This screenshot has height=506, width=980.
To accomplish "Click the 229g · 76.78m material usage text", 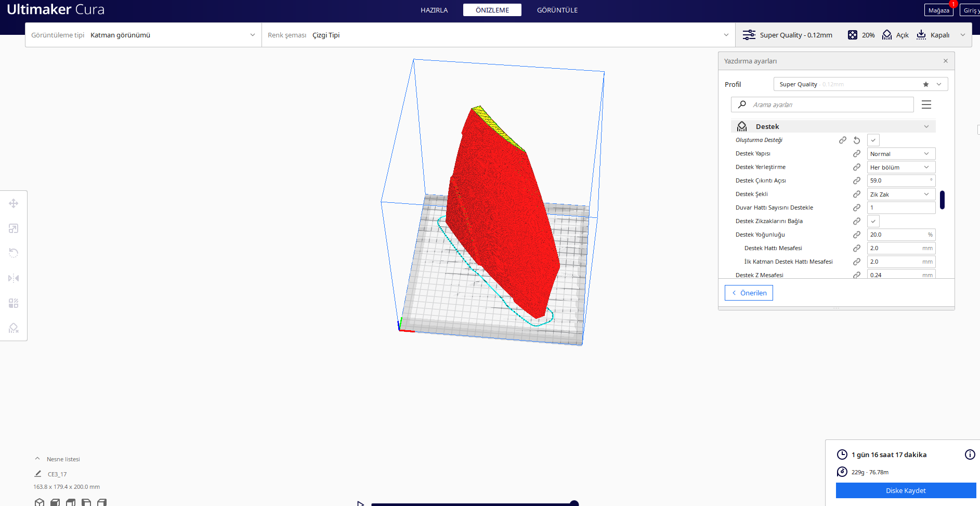I will coord(870,472).
